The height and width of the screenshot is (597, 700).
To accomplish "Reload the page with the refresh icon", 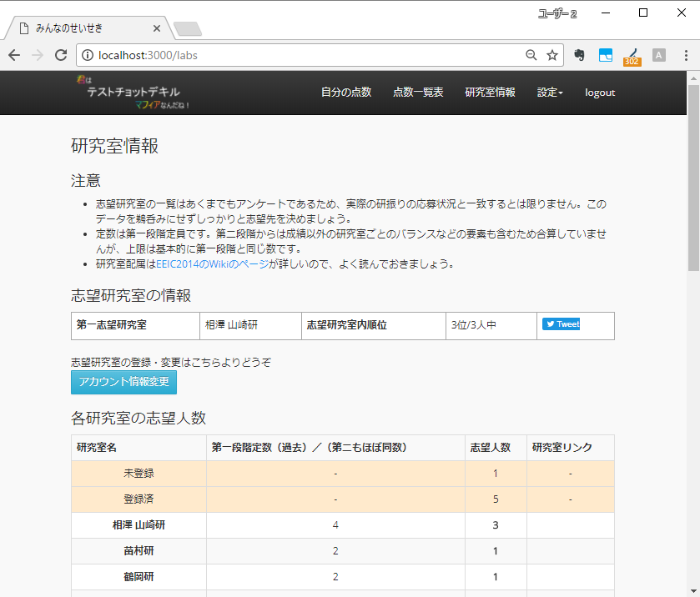I will 61,55.
